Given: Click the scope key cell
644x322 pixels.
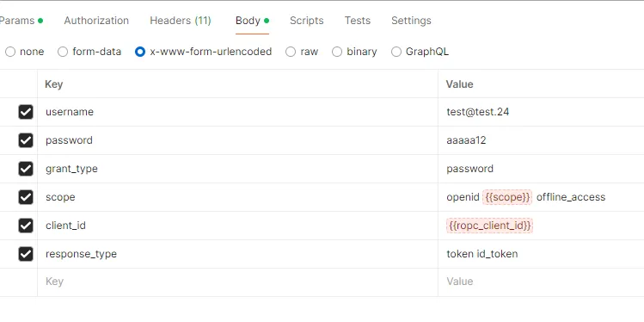Looking at the screenshot, I should pyautogui.click(x=237, y=197).
